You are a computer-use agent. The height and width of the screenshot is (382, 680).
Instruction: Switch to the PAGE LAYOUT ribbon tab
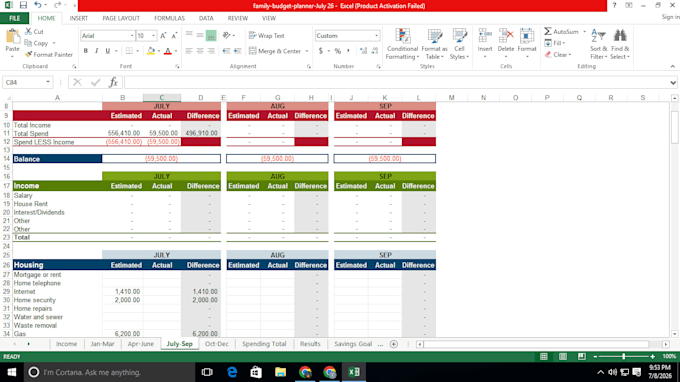point(121,18)
